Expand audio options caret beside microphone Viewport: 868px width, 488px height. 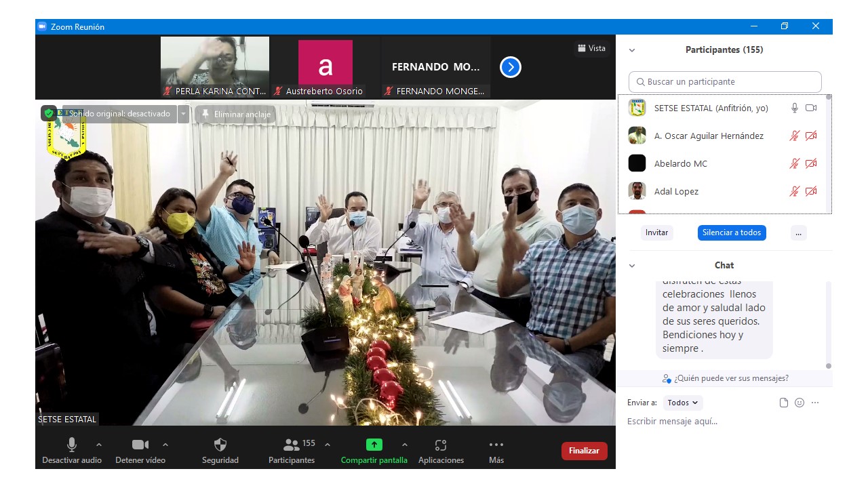pos(99,445)
